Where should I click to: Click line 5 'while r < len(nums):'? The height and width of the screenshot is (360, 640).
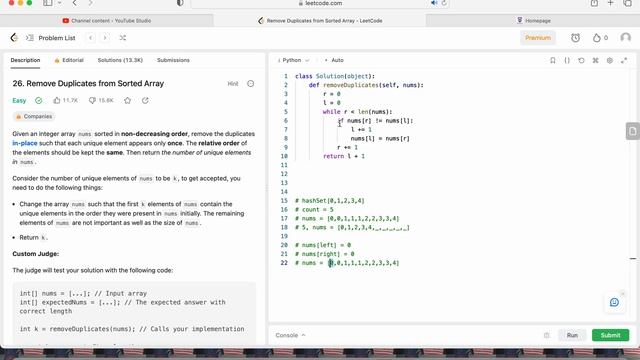click(x=358, y=112)
